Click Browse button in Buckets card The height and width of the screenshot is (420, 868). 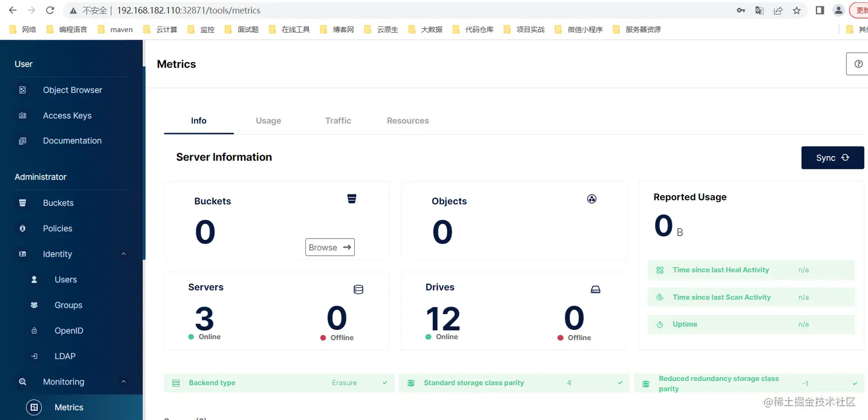pos(330,247)
